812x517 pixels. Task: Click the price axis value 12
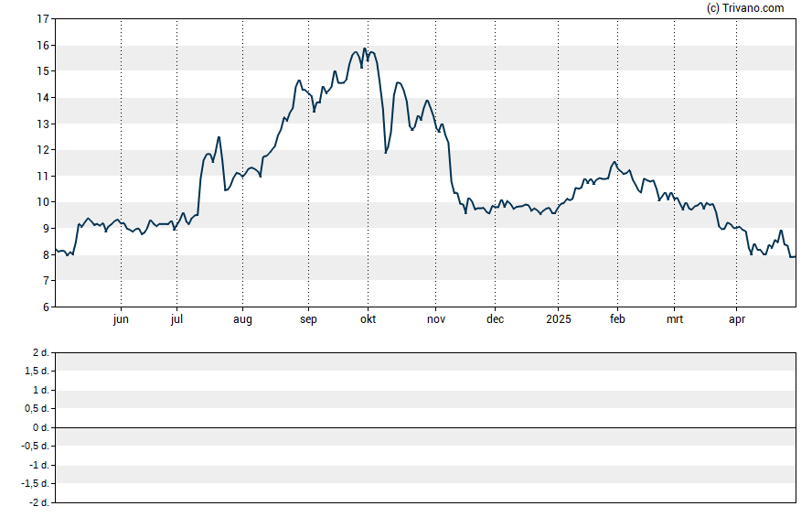point(43,150)
